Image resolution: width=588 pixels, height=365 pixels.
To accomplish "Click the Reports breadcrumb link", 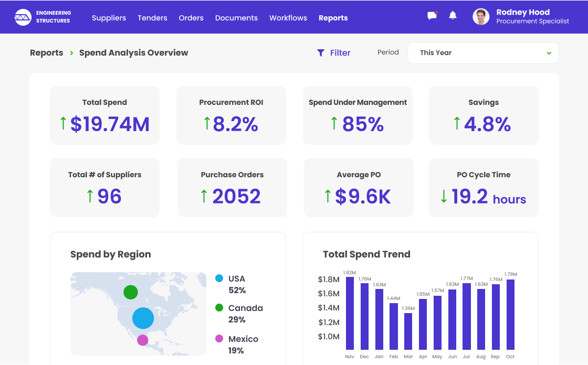I will [46, 53].
